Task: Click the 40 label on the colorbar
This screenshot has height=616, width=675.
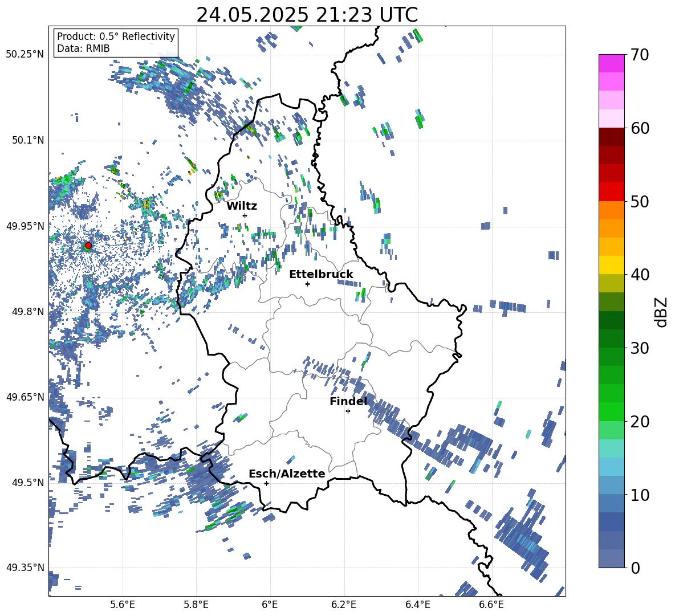Action: tap(640, 275)
